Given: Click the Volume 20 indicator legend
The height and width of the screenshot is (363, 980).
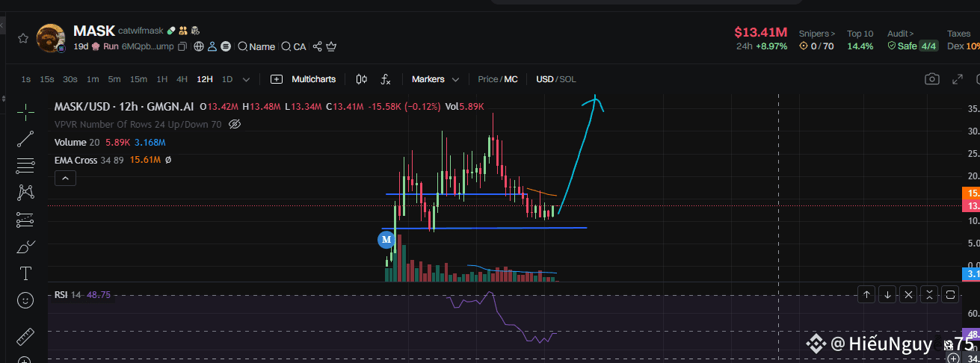Looking at the screenshot, I should pyautogui.click(x=77, y=142).
